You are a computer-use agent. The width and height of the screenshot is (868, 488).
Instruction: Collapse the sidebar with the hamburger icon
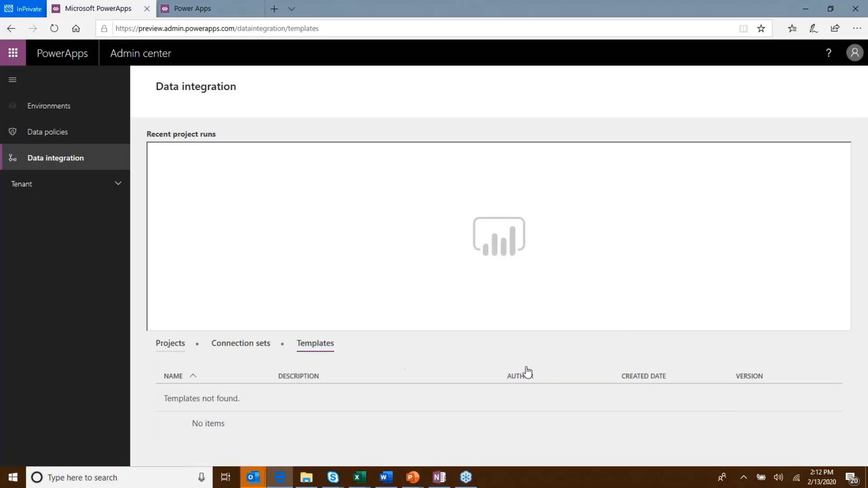tap(12, 79)
